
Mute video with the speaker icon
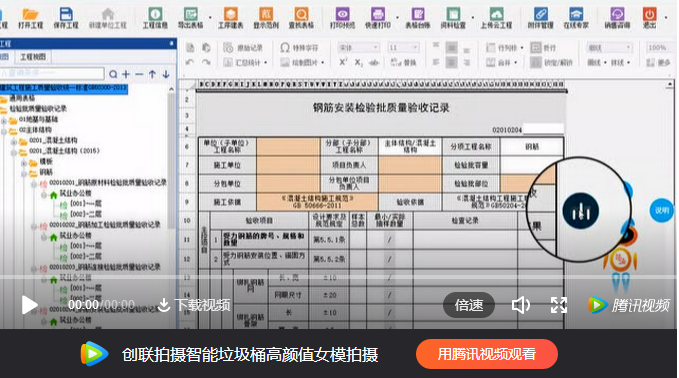click(x=520, y=305)
